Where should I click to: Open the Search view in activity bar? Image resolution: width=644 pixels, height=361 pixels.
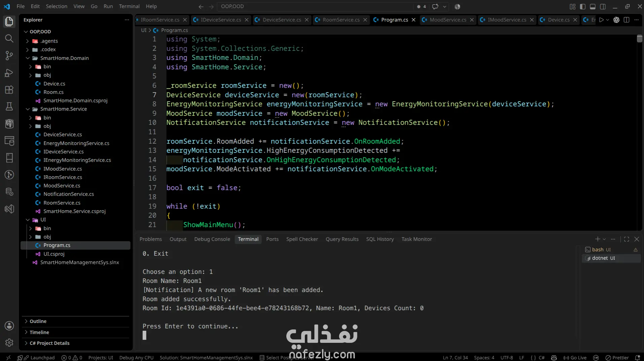click(x=9, y=38)
